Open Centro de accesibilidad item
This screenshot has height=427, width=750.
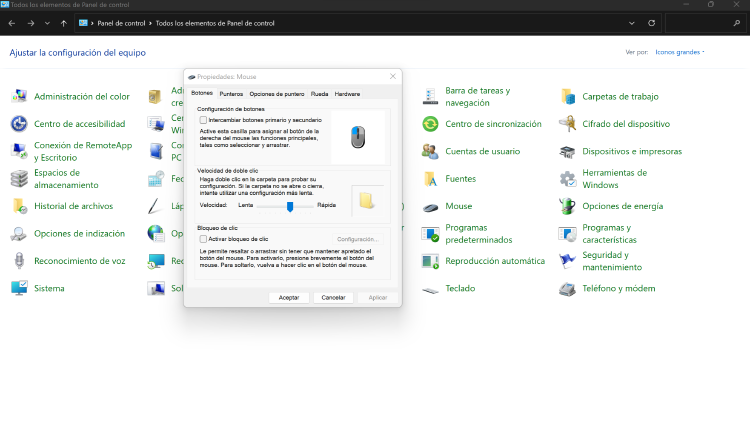(x=19, y=124)
